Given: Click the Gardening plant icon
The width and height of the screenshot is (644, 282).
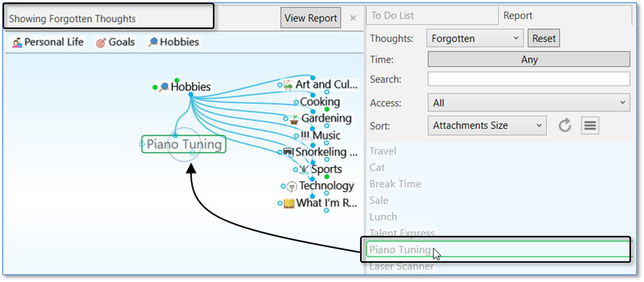Looking at the screenshot, I should [x=294, y=119].
